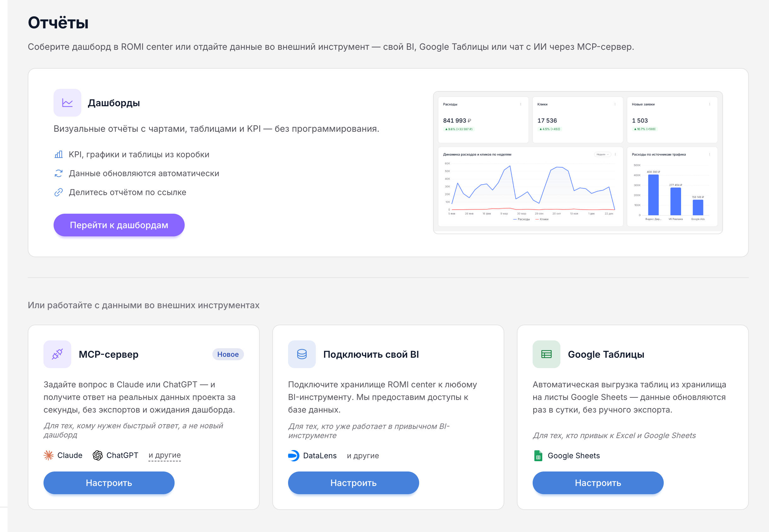Click the Claude starburst logo
The width and height of the screenshot is (769, 532).
point(49,455)
